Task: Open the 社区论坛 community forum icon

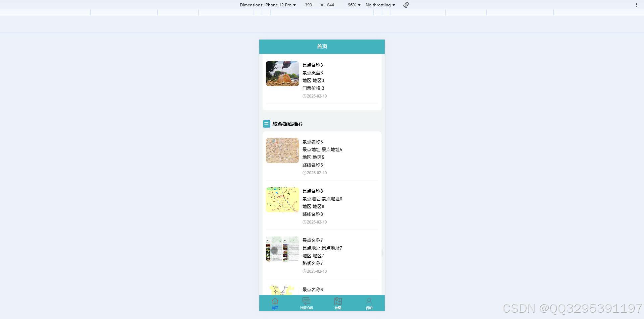Action: (306, 301)
